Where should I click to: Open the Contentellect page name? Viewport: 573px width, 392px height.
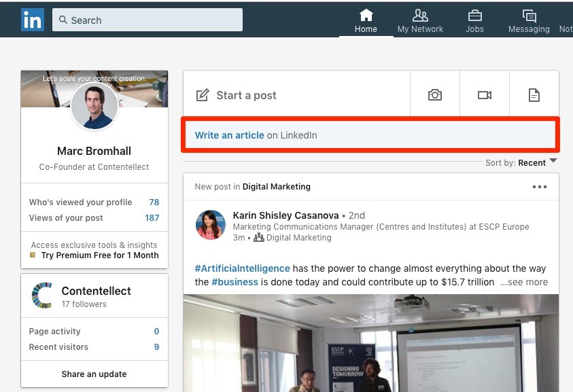pos(96,291)
